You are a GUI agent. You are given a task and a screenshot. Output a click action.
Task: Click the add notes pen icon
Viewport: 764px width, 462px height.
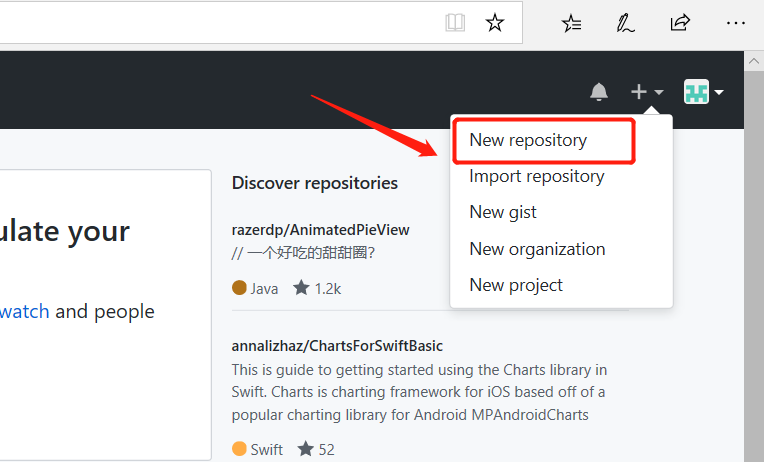click(x=625, y=22)
